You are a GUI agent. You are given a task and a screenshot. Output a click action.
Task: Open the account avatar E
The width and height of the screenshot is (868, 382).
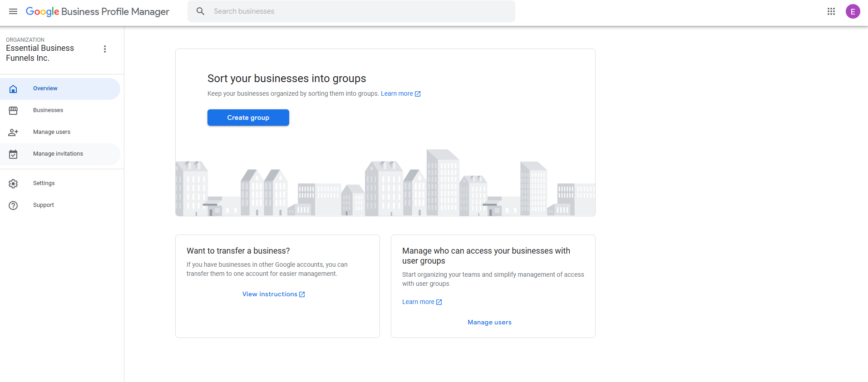853,11
